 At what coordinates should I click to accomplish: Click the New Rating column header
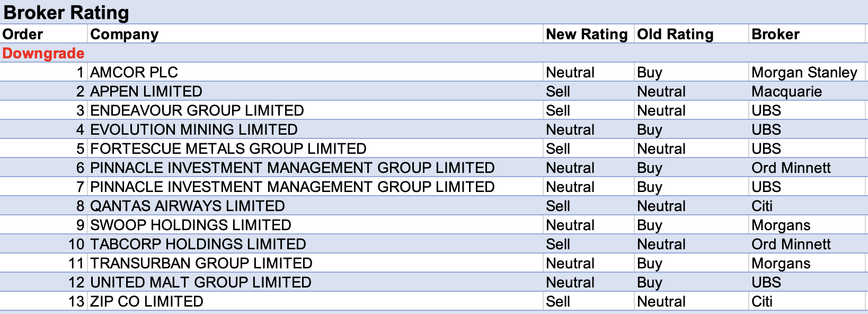(587, 34)
